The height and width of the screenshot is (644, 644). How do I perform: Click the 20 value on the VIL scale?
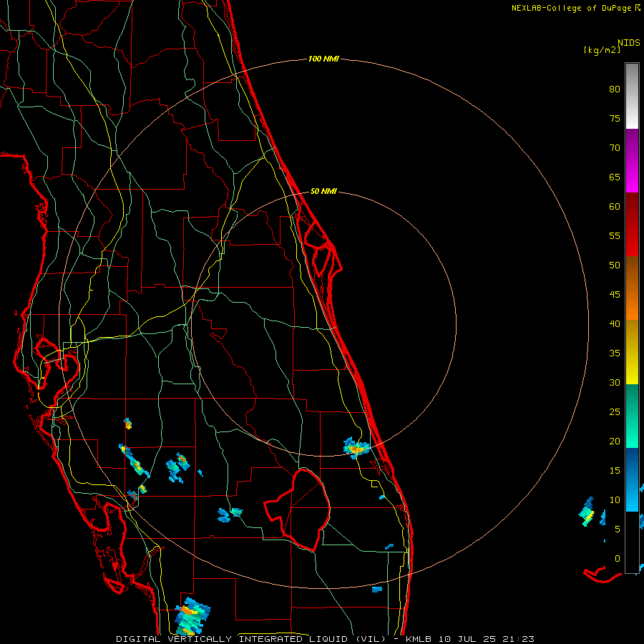coord(615,441)
